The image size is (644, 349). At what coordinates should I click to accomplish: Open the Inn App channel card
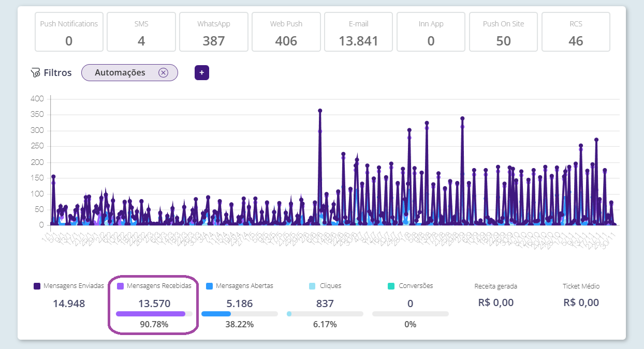click(431, 32)
